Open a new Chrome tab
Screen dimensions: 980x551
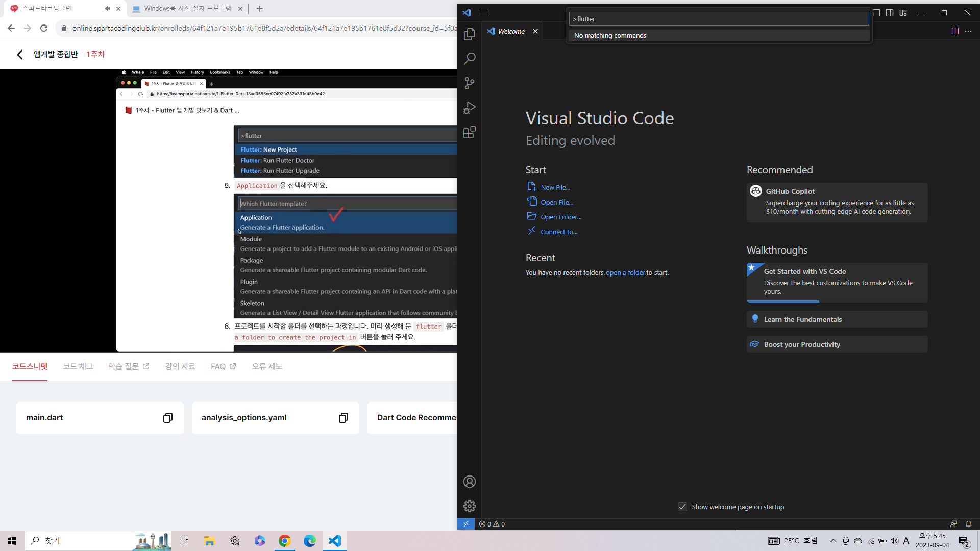(x=260, y=9)
